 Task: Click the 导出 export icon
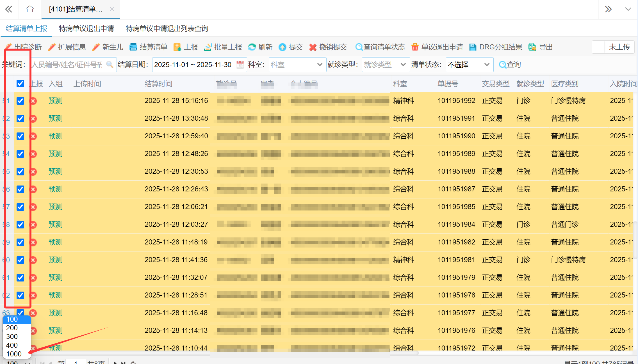click(532, 47)
